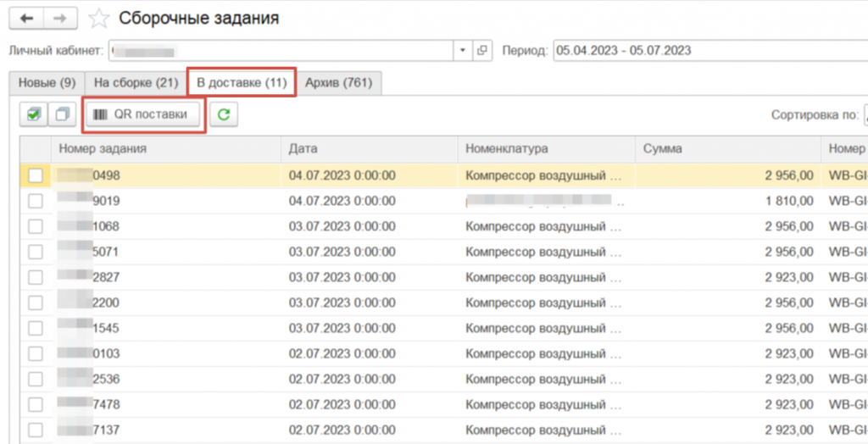The height and width of the screenshot is (444, 868).
Task: Refresh the list with green arrow icon
Action: tap(224, 114)
